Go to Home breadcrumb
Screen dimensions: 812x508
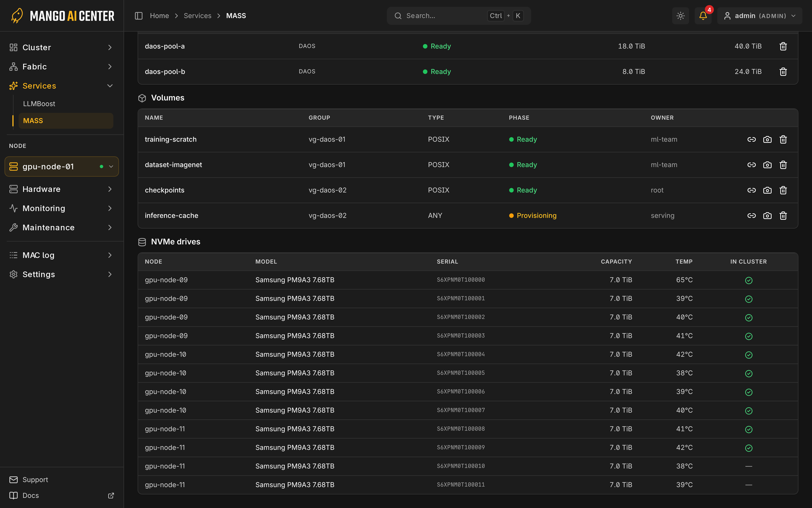[x=159, y=16]
